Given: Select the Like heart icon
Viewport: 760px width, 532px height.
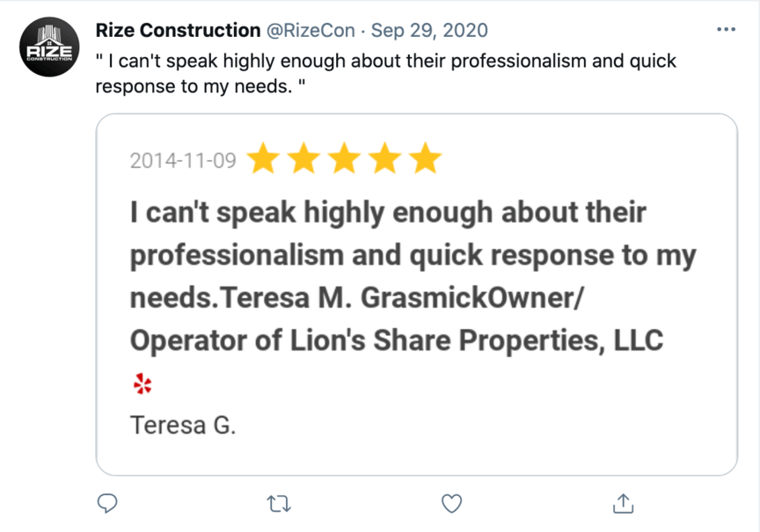Looking at the screenshot, I should 451,503.
